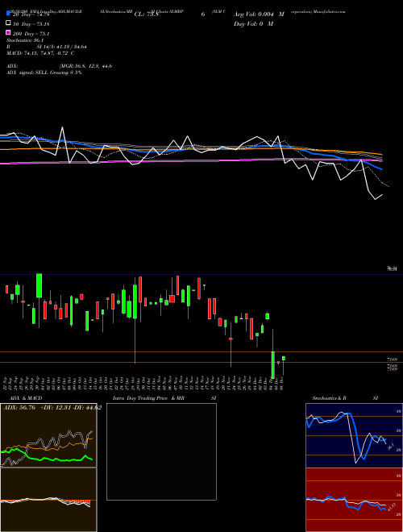Click the 'MACD: 74.15, 74.87, -0.72' line
The width and height of the screenshot is (403, 532).
40,53
